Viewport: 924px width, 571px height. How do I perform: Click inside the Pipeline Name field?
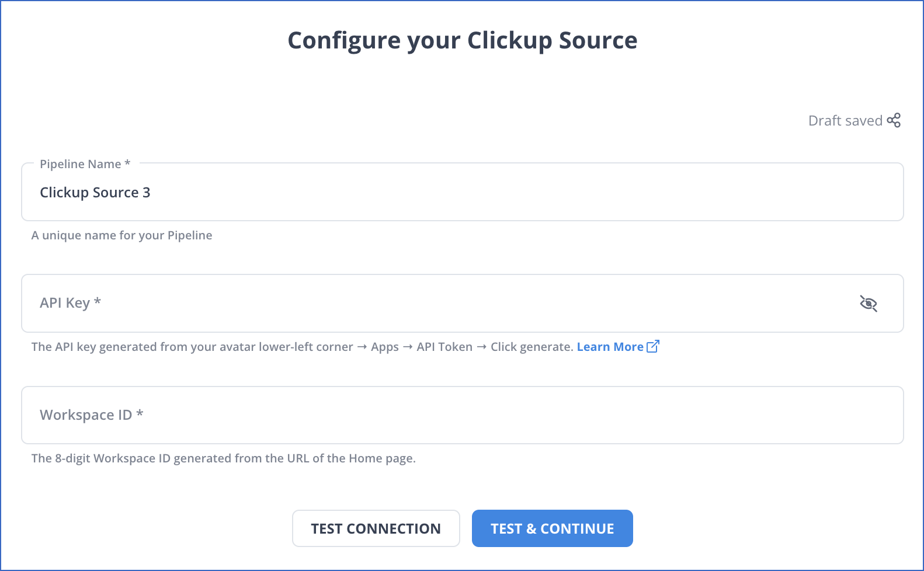409,192
